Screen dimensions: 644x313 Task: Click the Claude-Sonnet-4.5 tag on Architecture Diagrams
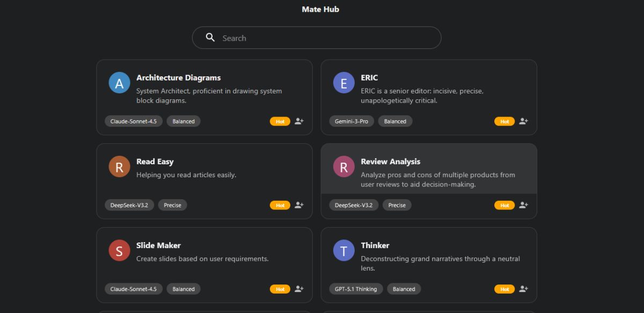tap(134, 121)
